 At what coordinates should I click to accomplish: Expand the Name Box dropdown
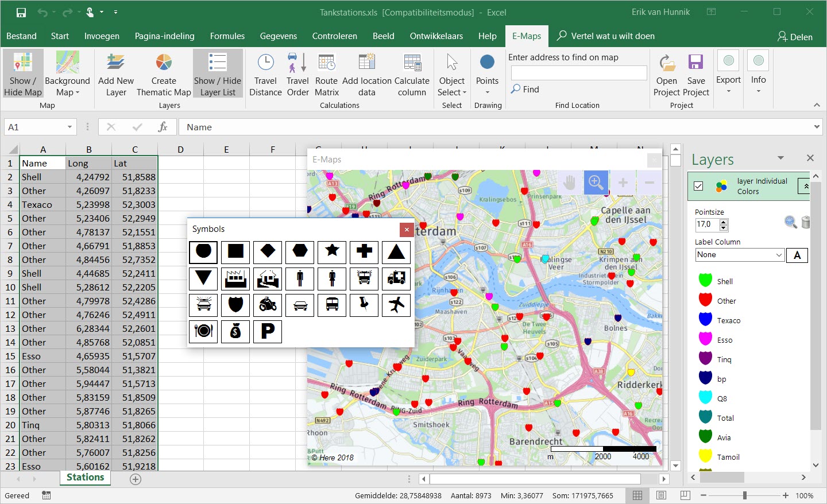click(x=69, y=127)
